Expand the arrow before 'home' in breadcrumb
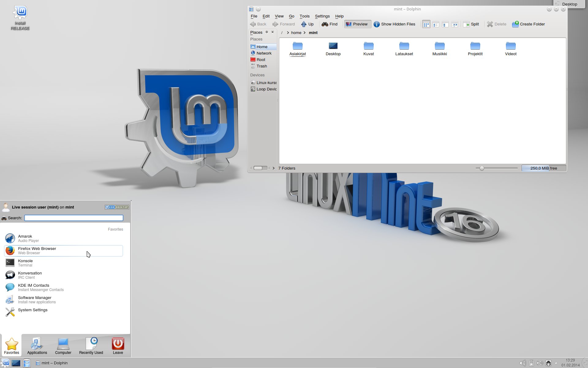Viewport: 588px width, 368px height. pyautogui.click(x=288, y=33)
